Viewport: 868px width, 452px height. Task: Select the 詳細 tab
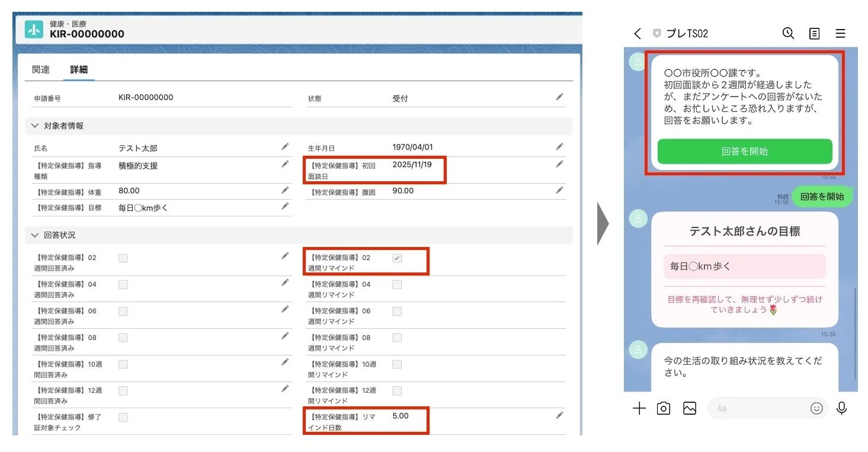pos(79,69)
